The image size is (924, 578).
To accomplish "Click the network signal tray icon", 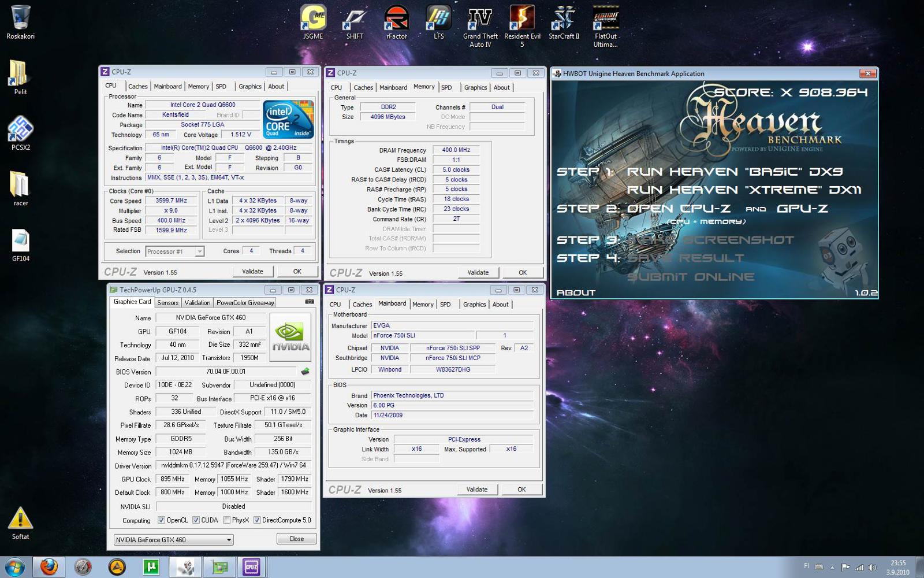I will coord(859,567).
